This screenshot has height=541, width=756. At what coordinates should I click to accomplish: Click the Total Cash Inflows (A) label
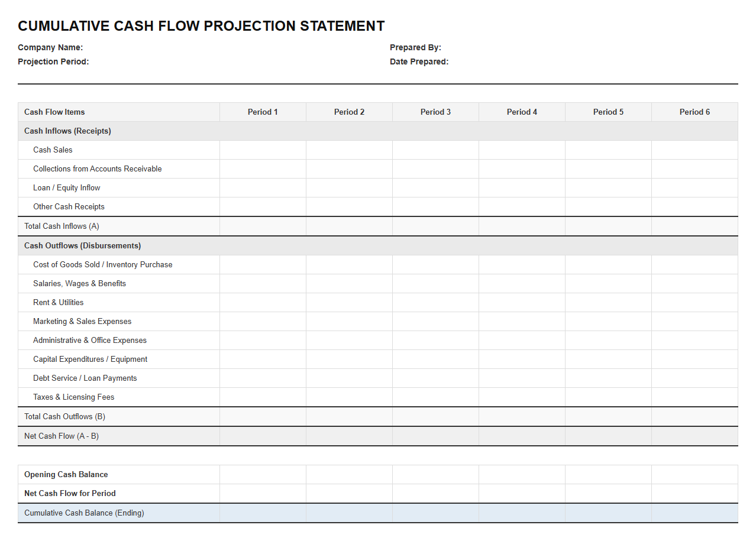click(x=62, y=226)
